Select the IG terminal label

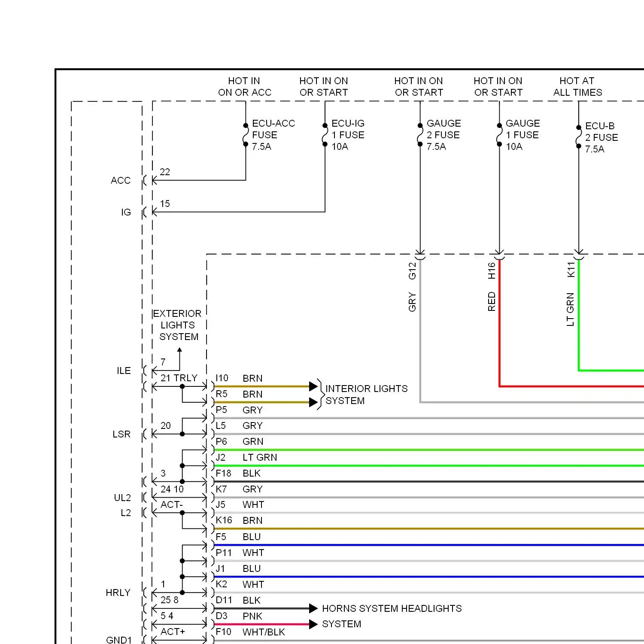coord(126,212)
